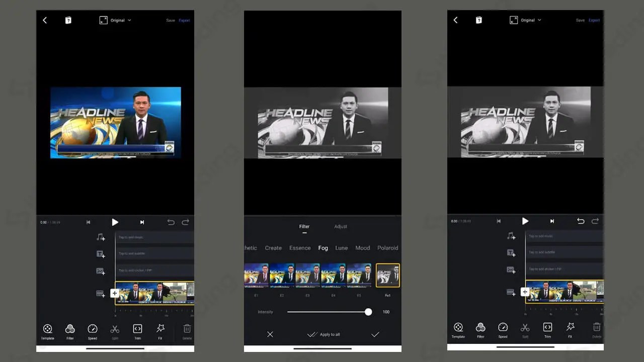Tap Save in the grayscale editor
The width and height of the screenshot is (644, 362).
pyautogui.click(x=580, y=21)
